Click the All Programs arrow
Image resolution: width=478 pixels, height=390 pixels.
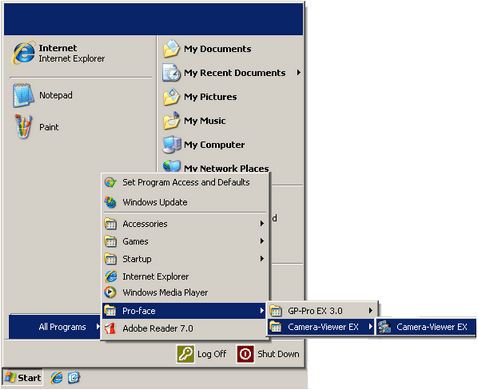click(98, 327)
